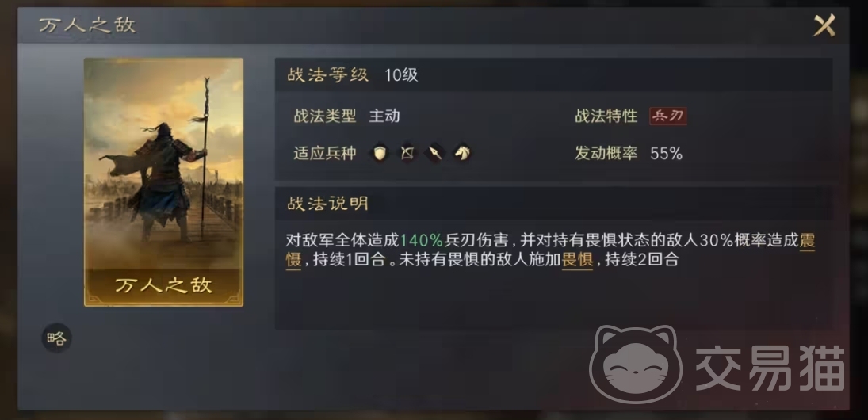
Task: Click the 万人之敌 skill card artwork
Action: point(163,182)
